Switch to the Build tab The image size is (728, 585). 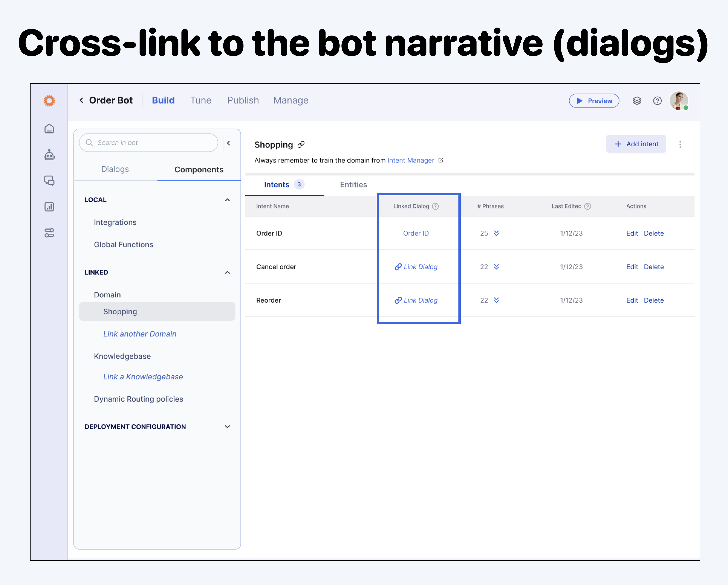163,100
